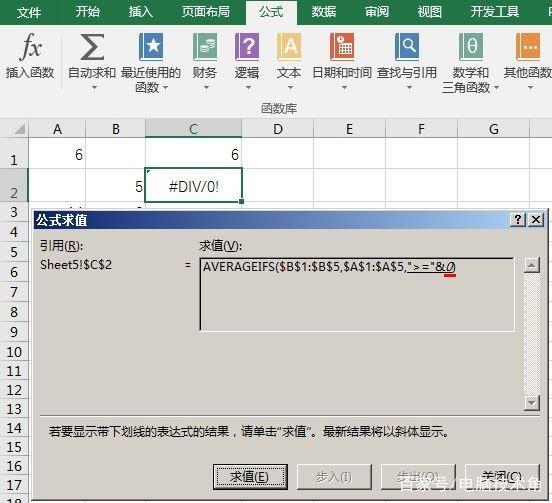Image resolution: width=552 pixels, height=503 pixels.
Task: Switch to the 页面布局 tab
Action: 206,12
